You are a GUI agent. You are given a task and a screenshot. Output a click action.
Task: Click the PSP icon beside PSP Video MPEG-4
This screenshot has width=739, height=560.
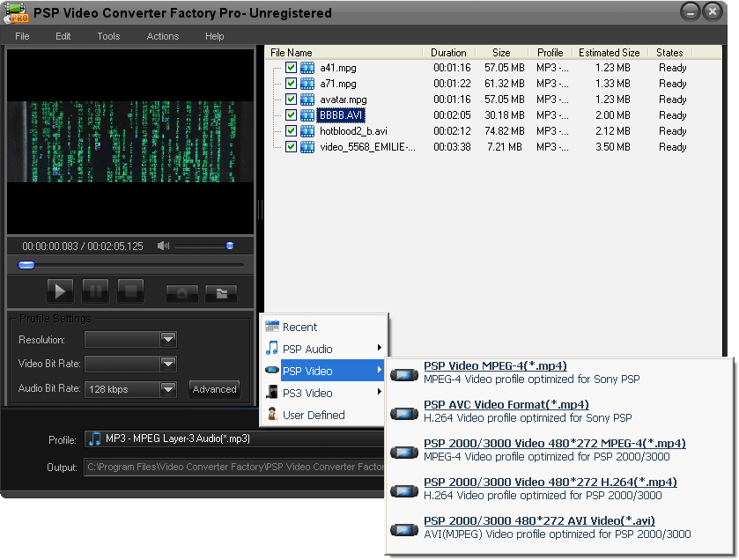click(x=404, y=373)
